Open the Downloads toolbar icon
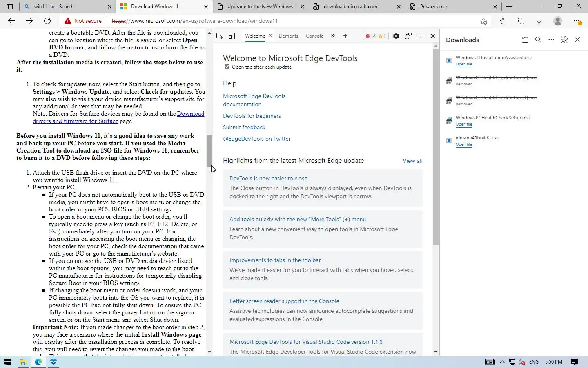 pyautogui.click(x=539, y=21)
